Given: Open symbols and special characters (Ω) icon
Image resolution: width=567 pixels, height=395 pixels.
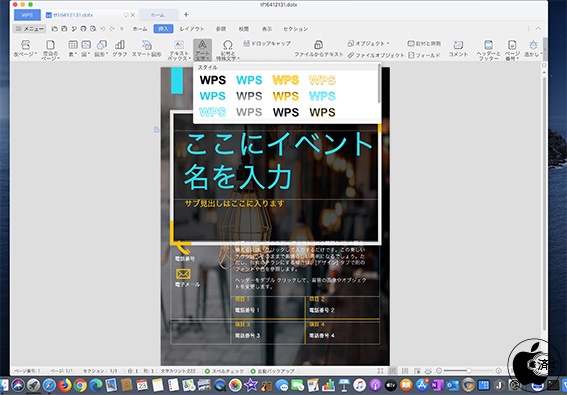Looking at the screenshot, I should pos(227,50).
